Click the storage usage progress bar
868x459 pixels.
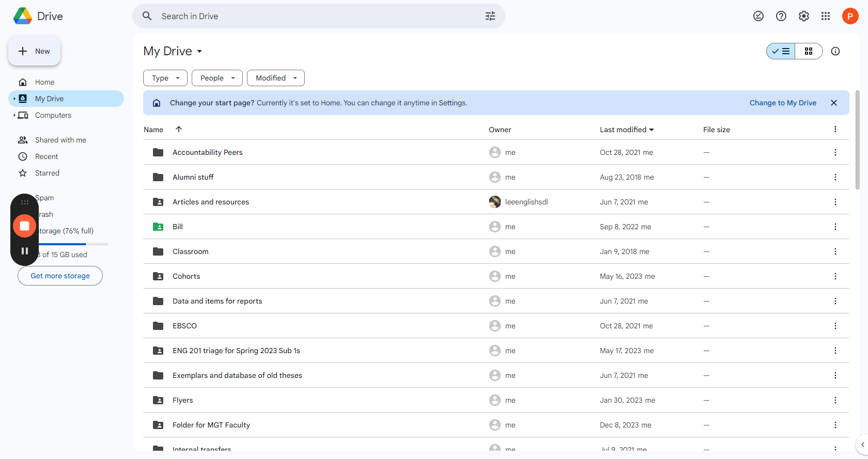click(72, 244)
